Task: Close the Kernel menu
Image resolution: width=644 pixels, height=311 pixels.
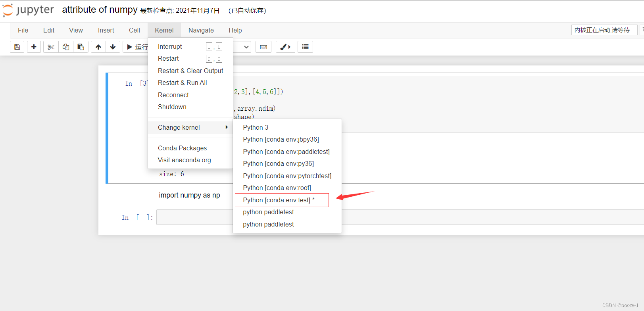Action: pos(164,30)
